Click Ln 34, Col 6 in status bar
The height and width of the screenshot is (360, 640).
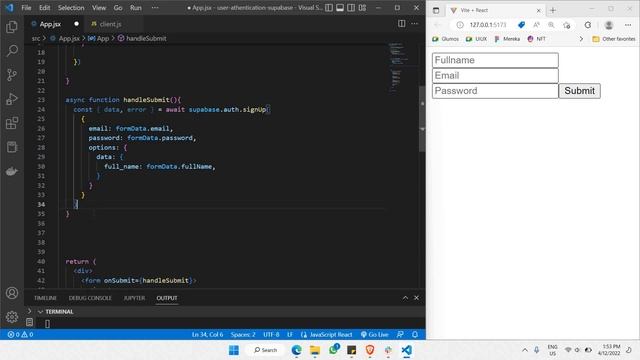pyautogui.click(x=207, y=334)
